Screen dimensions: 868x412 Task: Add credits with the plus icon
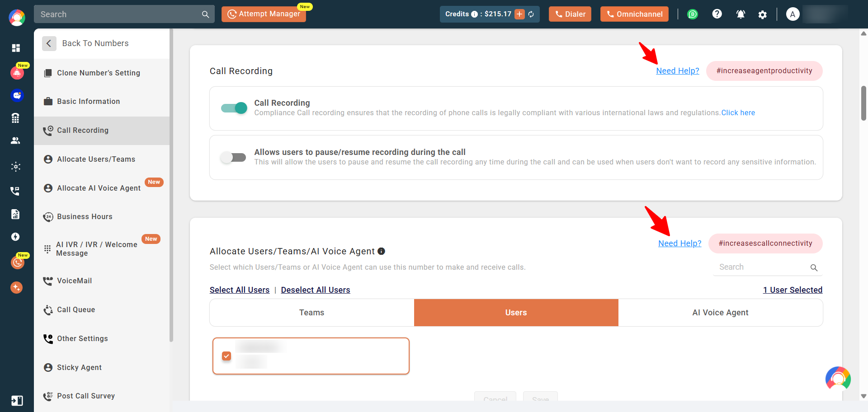click(519, 14)
